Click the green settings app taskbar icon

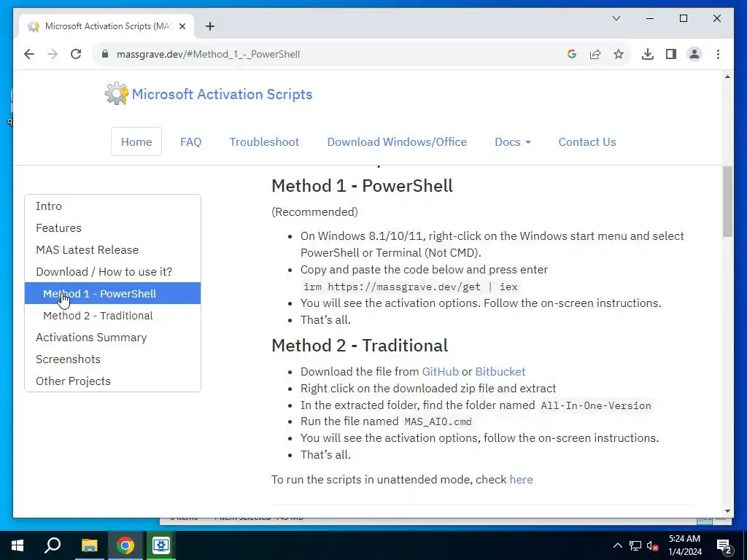[161, 545]
